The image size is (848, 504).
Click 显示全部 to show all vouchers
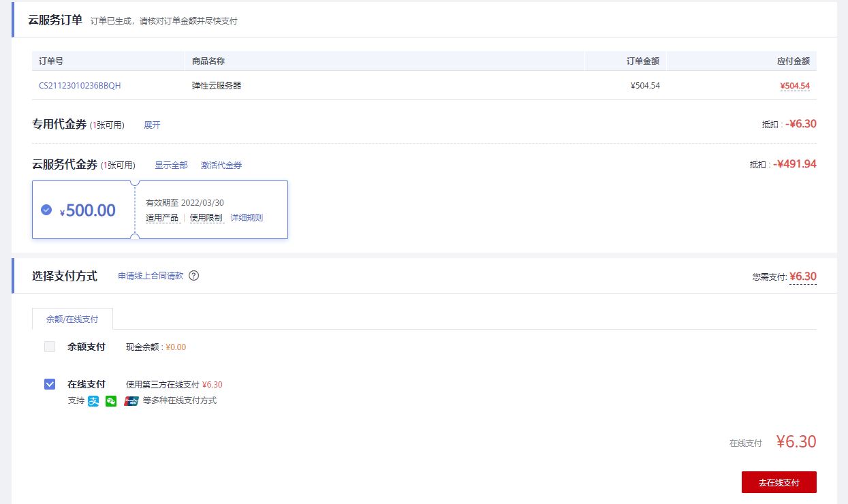click(x=171, y=166)
